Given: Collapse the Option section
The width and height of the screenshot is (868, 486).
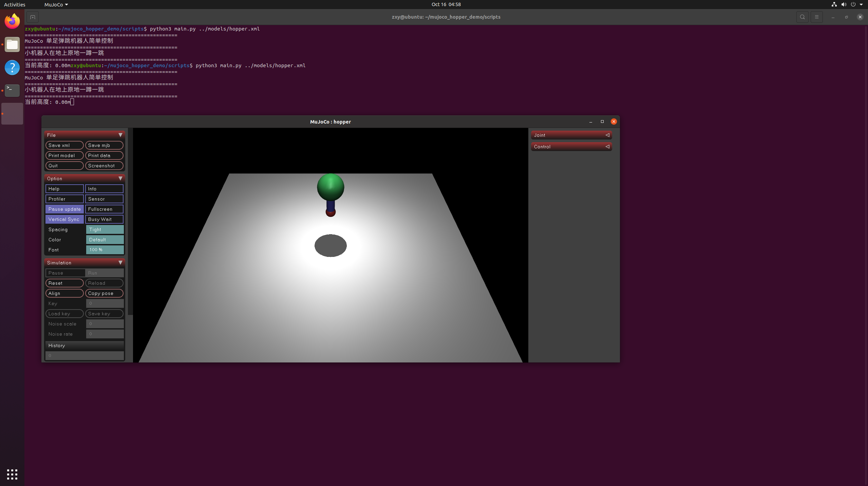Looking at the screenshot, I should pyautogui.click(x=84, y=179).
